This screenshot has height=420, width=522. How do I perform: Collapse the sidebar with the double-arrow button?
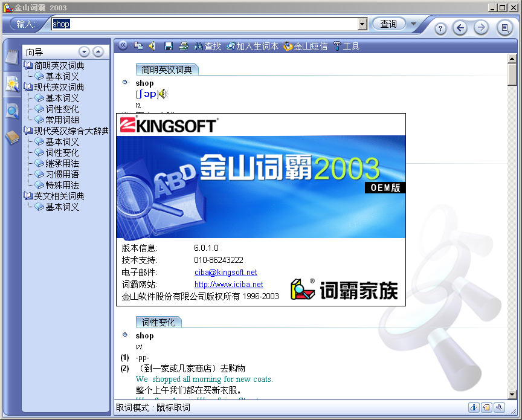123,45
